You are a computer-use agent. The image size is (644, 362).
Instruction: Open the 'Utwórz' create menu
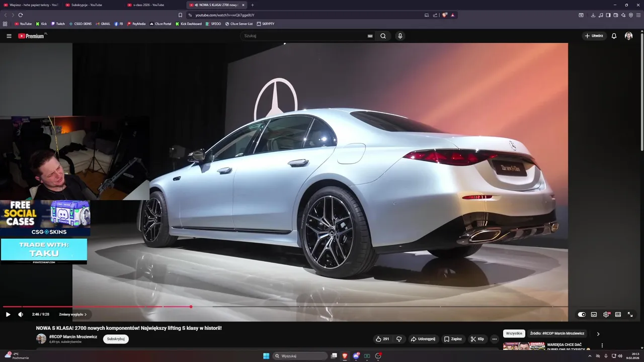594,36
